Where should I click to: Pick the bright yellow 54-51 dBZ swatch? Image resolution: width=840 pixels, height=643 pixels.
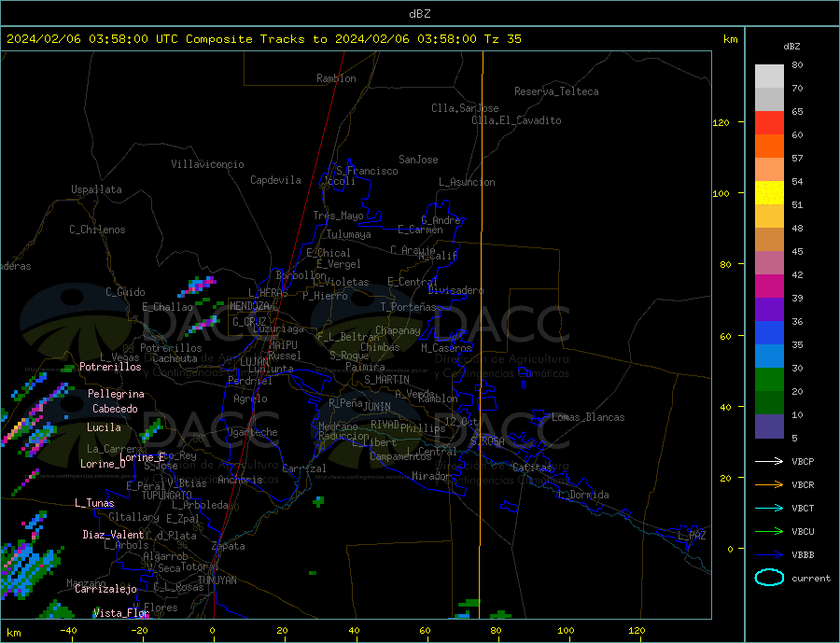tap(769, 193)
